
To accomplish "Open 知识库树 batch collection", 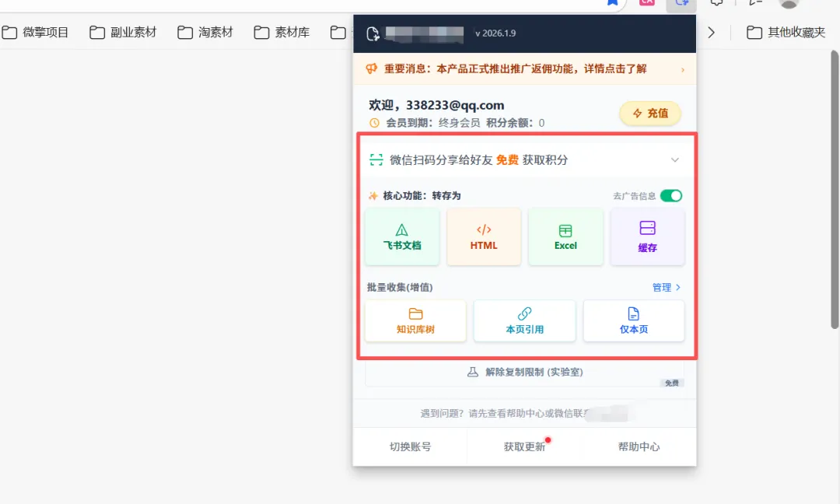I will 415,320.
